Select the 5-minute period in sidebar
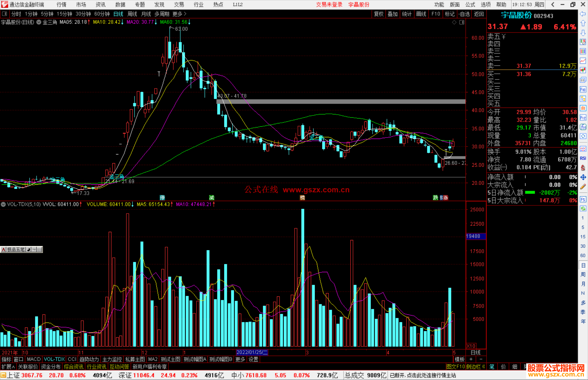 (583, 227)
